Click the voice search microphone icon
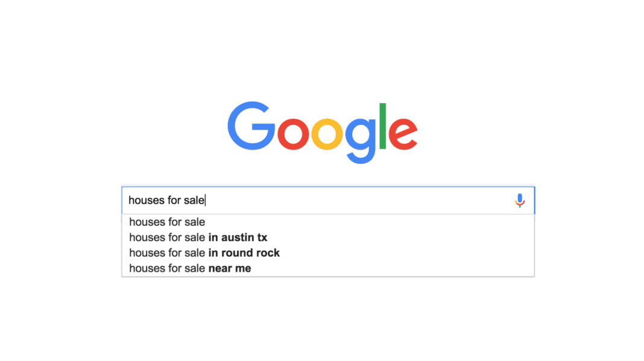The height and width of the screenshot is (361, 644). point(520,200)
